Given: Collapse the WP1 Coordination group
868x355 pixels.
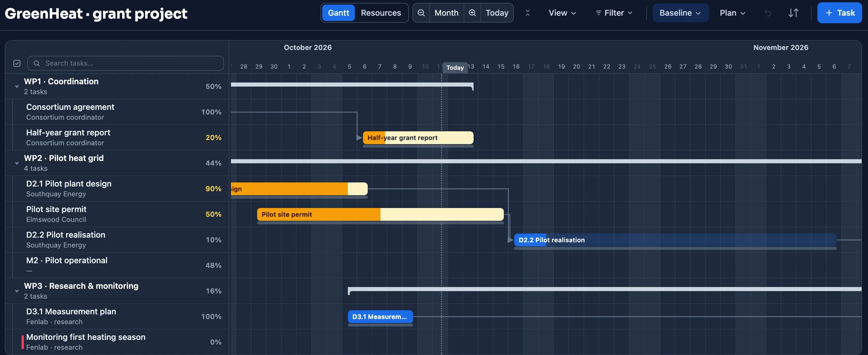Looking at the screenshot, I should [x=17, y=87].
